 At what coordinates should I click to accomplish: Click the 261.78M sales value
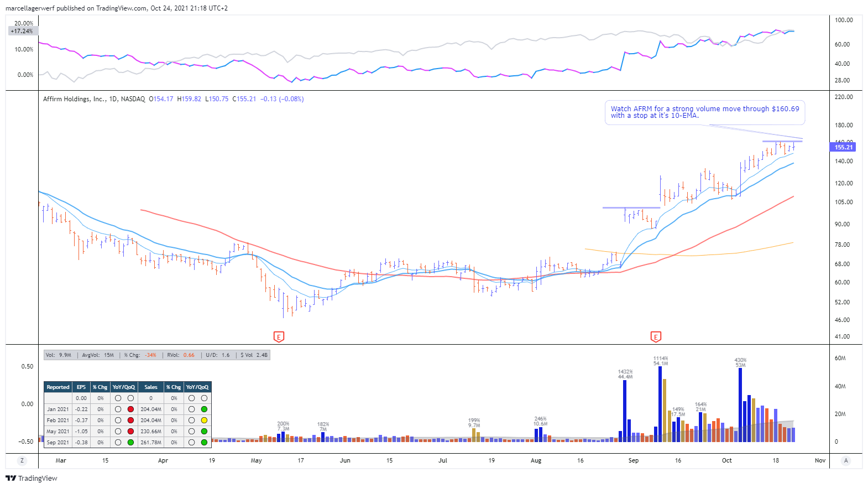click(151, 443)
